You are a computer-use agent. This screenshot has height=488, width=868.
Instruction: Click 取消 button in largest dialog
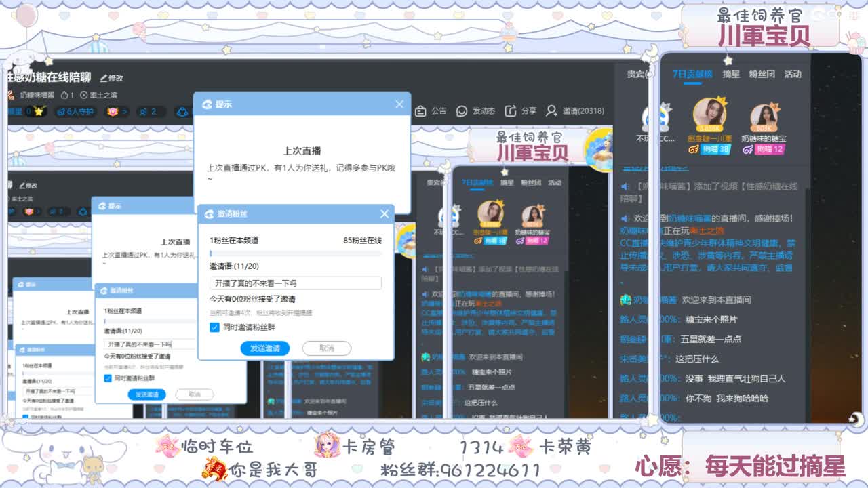click(x=327, y=348)
